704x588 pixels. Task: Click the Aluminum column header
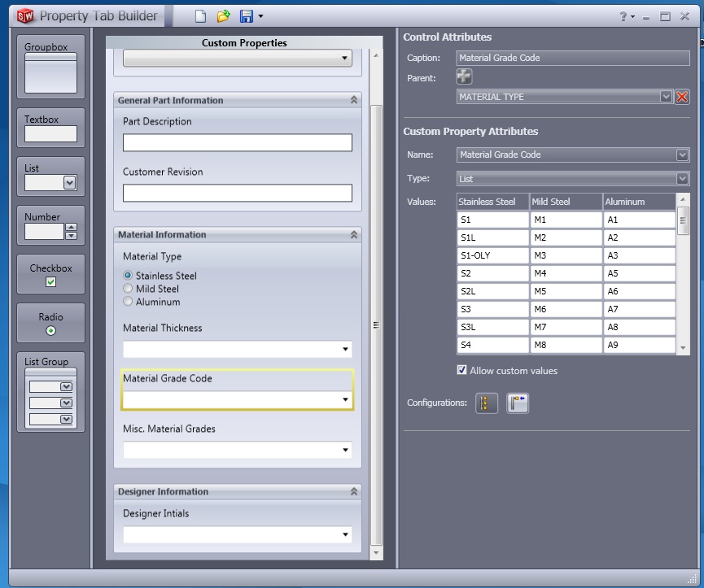pyautogui.click(x=639, y=202)
